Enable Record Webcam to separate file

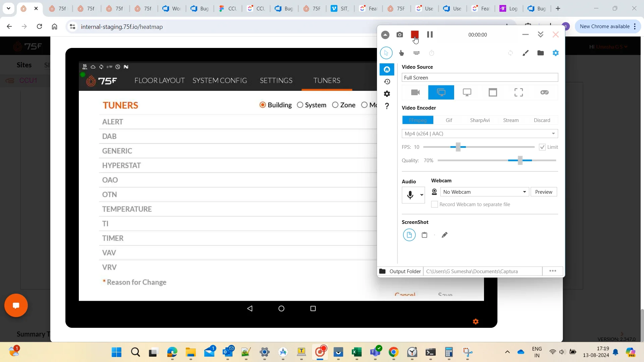434,204
